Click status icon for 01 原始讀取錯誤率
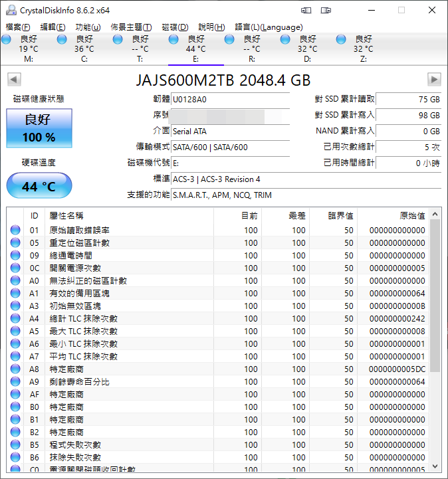 15,230
